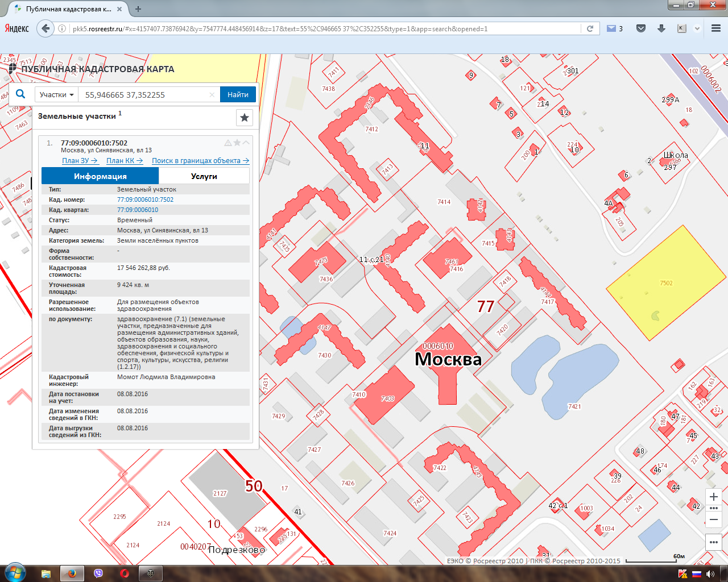
Task: Open the Участки search type dropdown
Action: tap(56, 95)
